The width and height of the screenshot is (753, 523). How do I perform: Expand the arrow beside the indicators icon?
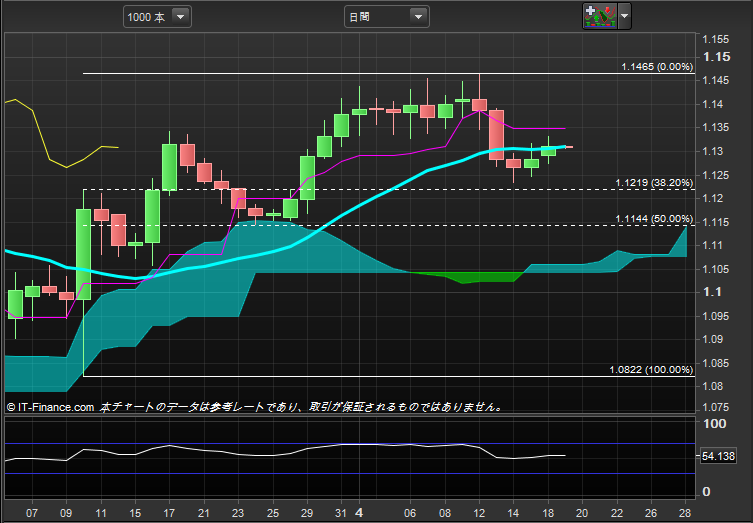624,16
